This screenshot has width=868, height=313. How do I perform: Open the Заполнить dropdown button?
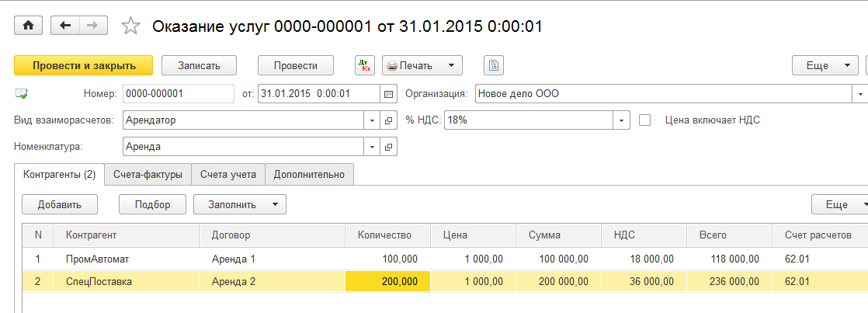[x=239, y=204]
